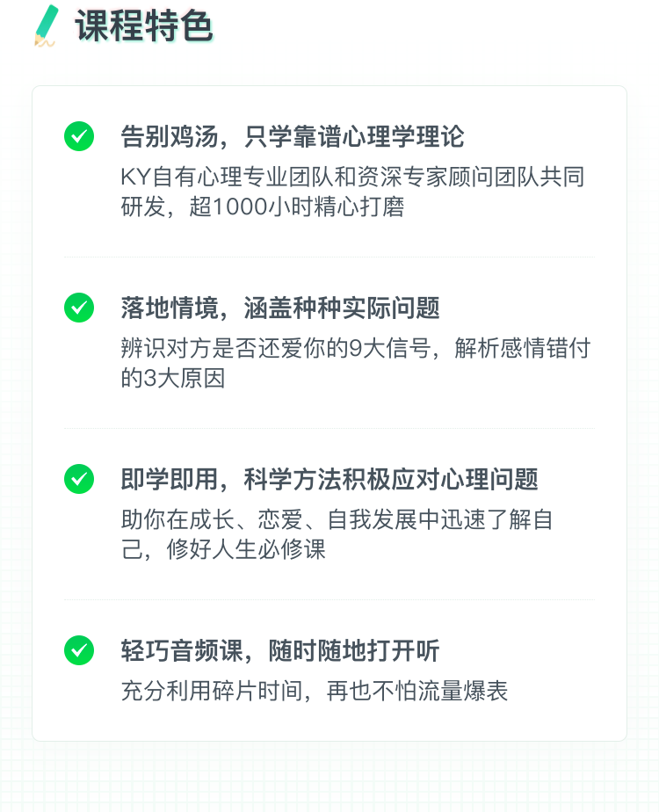This screenshot has width=659, height=812.
Task: Click the divider line above 轻巧音频课 feature
Action: point(329,599)
